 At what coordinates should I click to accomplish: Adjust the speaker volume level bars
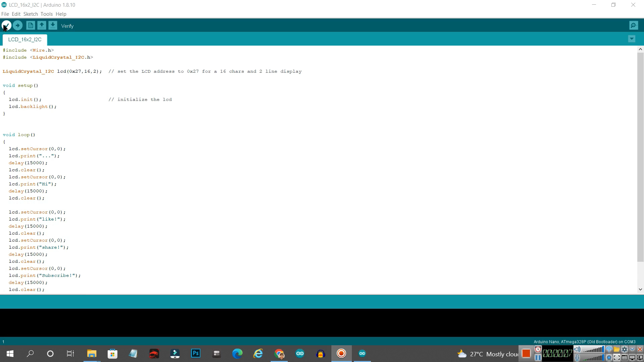coord(593,349)
